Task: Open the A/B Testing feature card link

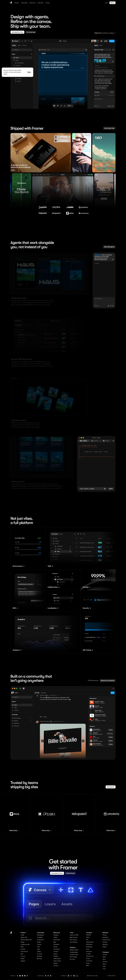Action: coord(88,650)
